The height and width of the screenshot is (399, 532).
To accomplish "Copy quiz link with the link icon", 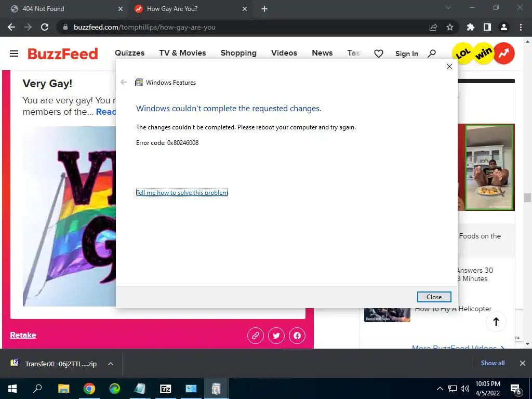I will click(x=256, y=336).
